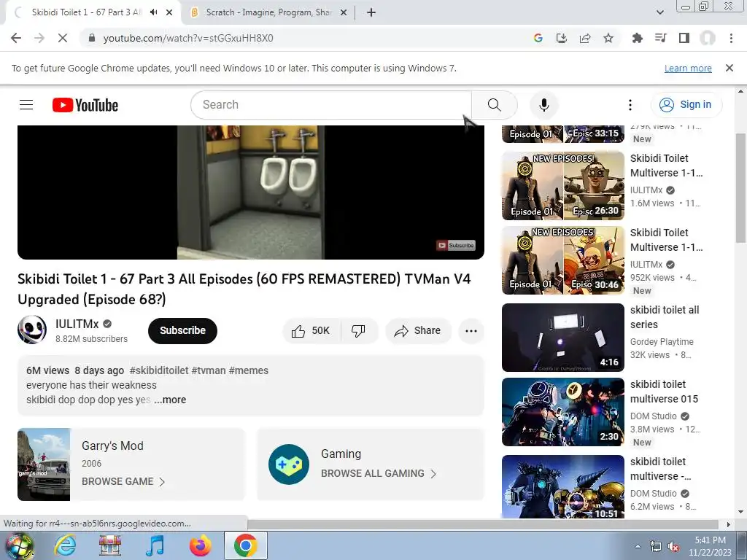
Task: Open skibidi toilet multiverse 015 thumbnail
Action: pos(562,412)
